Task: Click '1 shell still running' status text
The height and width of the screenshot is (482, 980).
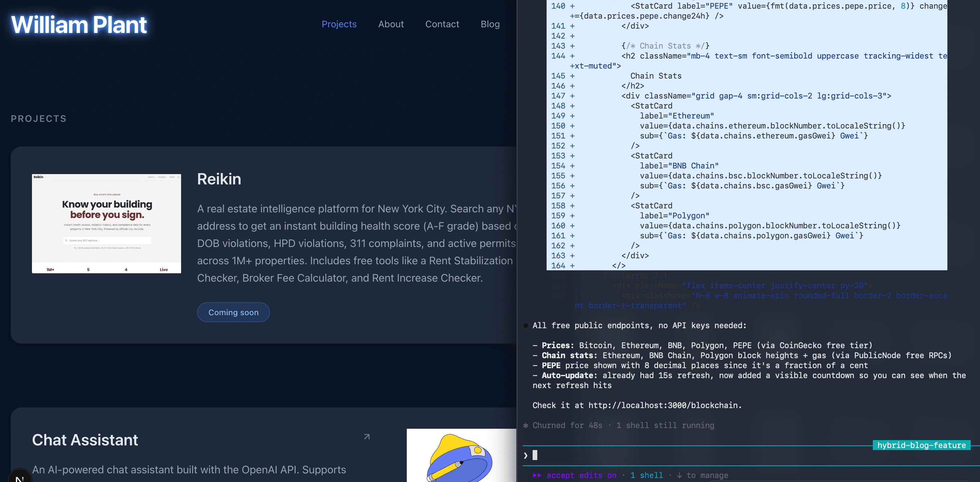Action: coord(665,425)
